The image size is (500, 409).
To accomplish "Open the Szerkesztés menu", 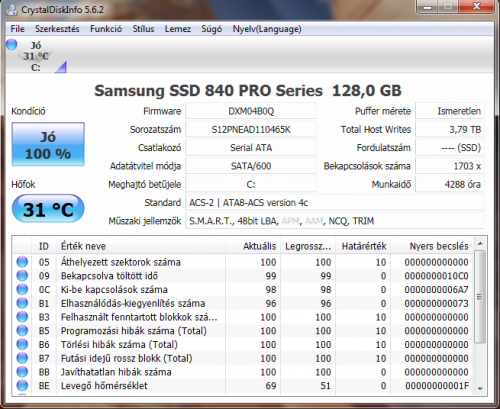I will tap(57, 29).
